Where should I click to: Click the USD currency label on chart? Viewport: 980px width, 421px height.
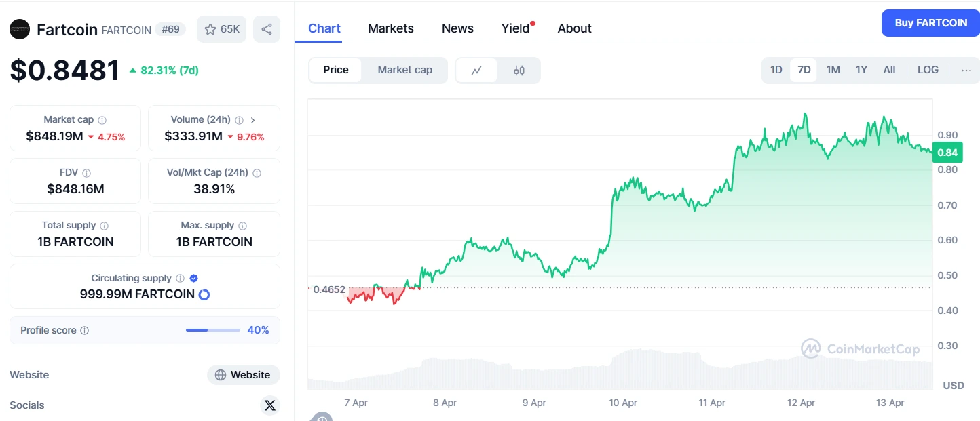pyautogui.click(x=954, y=386)
